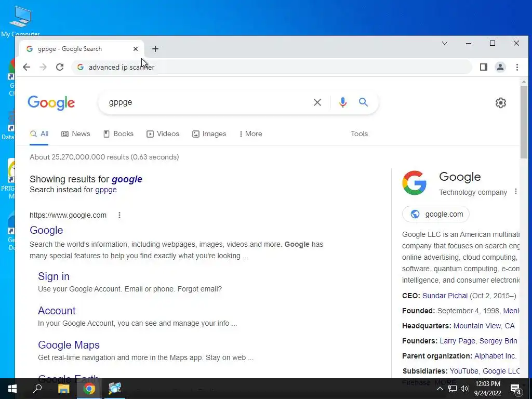Click the Google logo on the results page
Screen dimensions: 532x399
(51, 103)
